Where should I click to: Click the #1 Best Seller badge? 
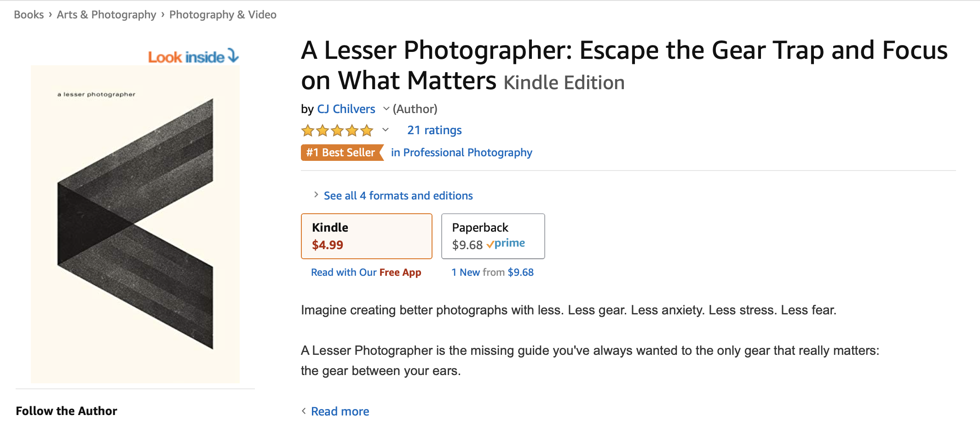point(341,152)
